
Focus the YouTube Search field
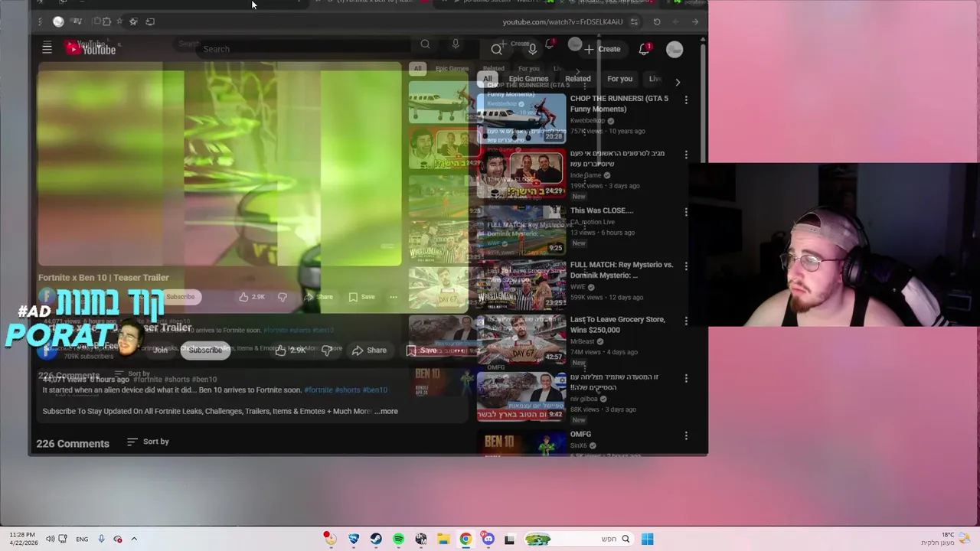(337, 49)
